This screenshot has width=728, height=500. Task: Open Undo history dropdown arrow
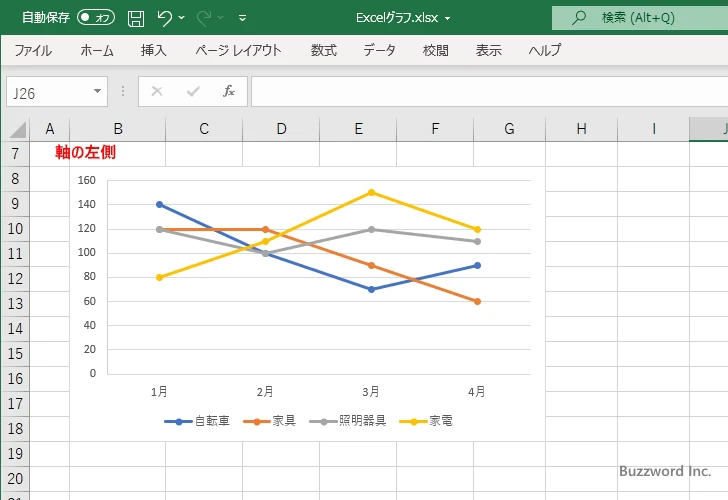click(x=182, y=18)
